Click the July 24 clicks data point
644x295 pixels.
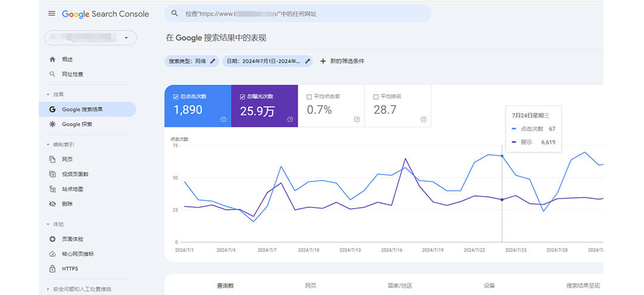(502, 156)
